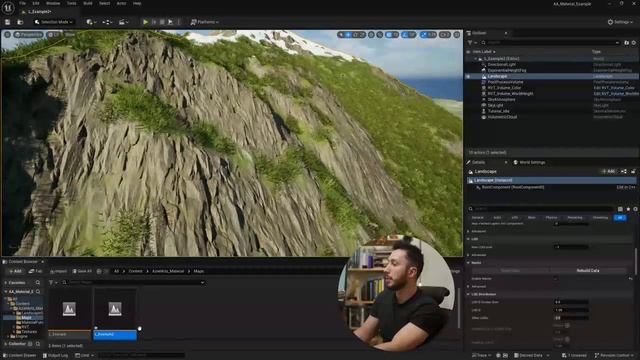This screenshot has width=640, height=360.
Task: Select the L_Example2 map thumbnail
Action: [x=115, y=313]
